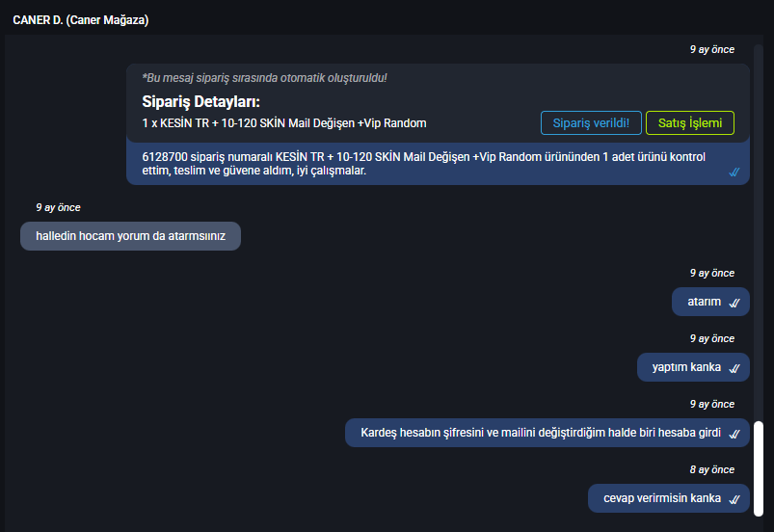Click double-check icon on 'cevap verirmisin kanka'

[734, 499]
